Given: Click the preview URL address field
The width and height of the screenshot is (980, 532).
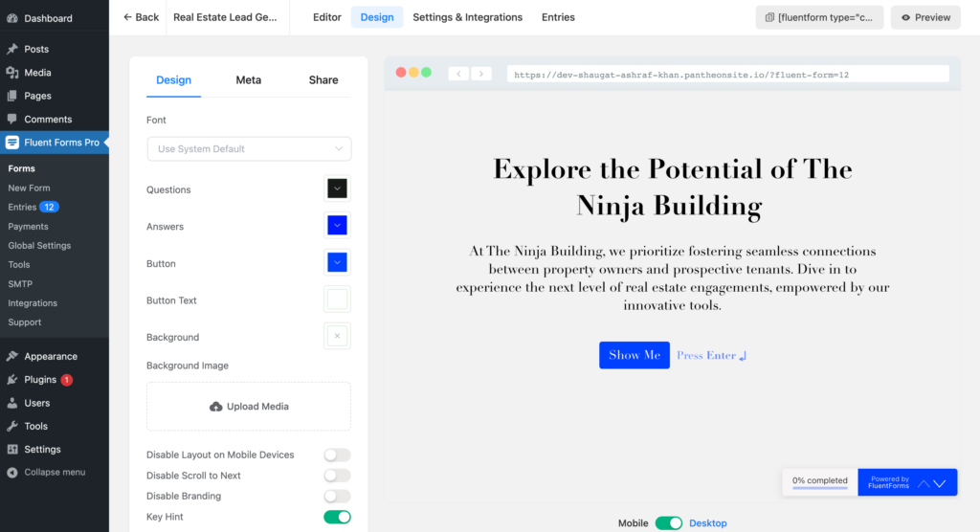Looking at the screenshot, I should pyautogui.click(x=728, y=75).
